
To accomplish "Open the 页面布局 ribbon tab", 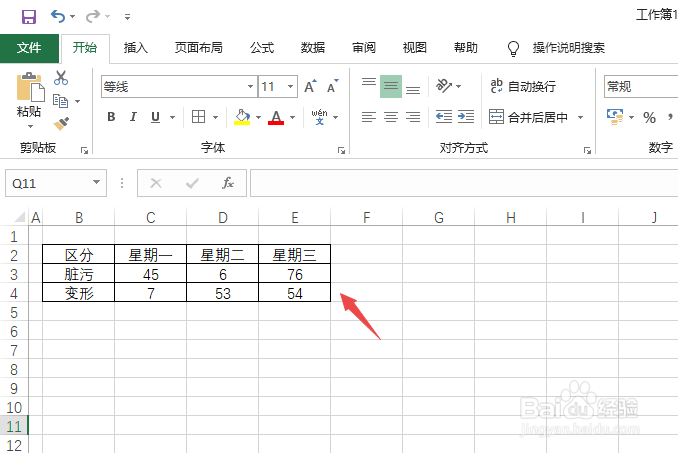I will tap(198, 48).
